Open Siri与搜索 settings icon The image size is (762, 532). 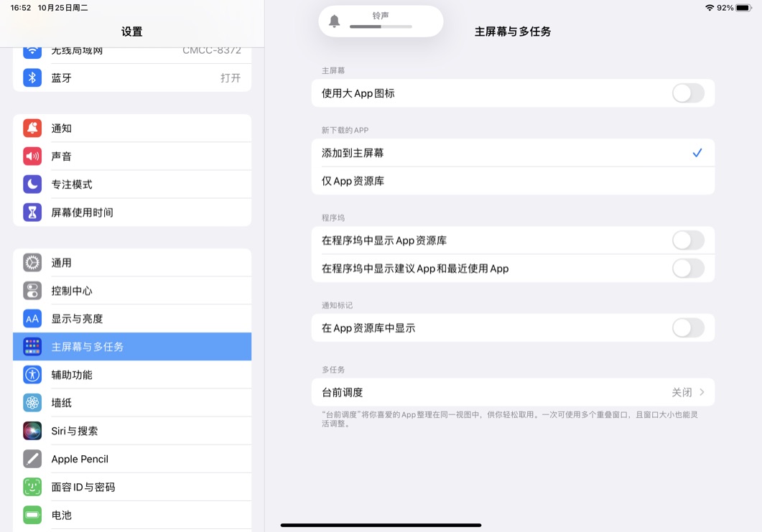pos(32,430)
